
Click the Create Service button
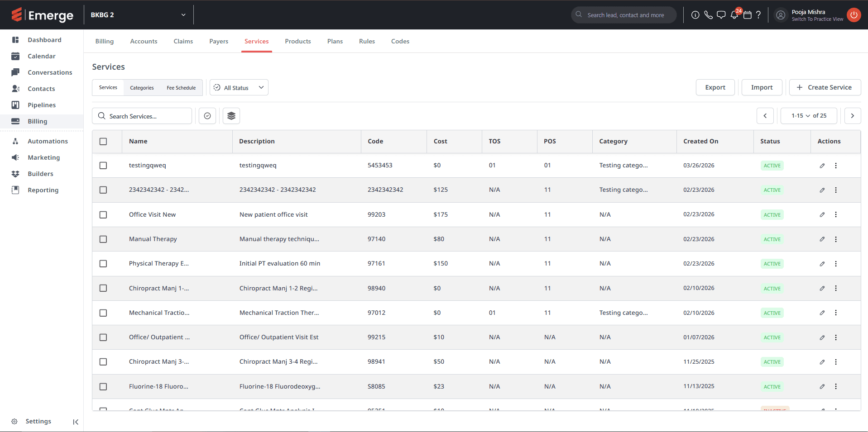click(825, 87)
